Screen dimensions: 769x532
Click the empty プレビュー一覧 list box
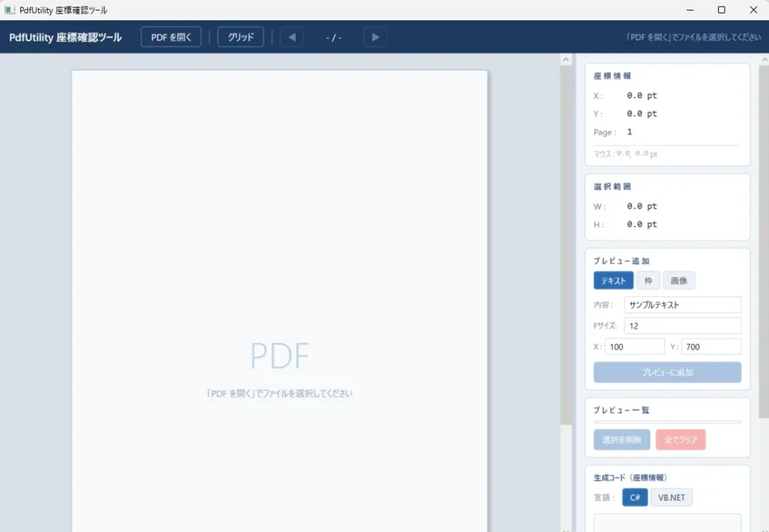(x=668, y=421)
